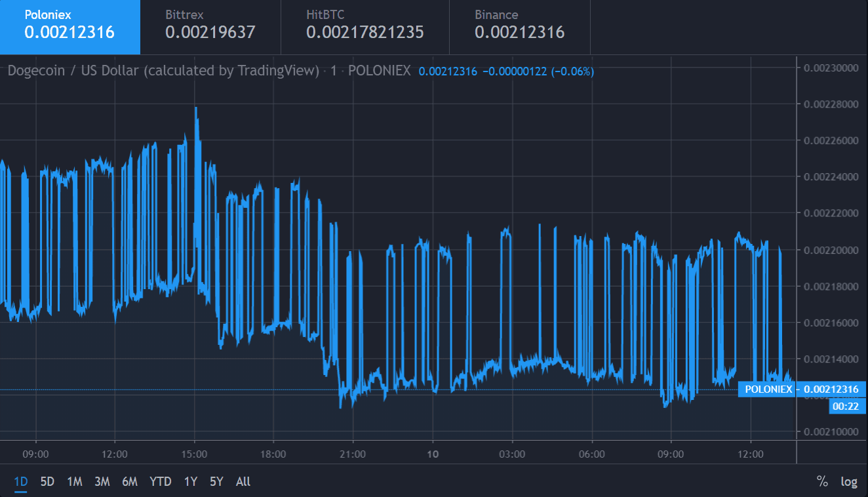
Task: Select the Poloniex exchange tab
Action: pyautogui.click(x=70, y=27)
